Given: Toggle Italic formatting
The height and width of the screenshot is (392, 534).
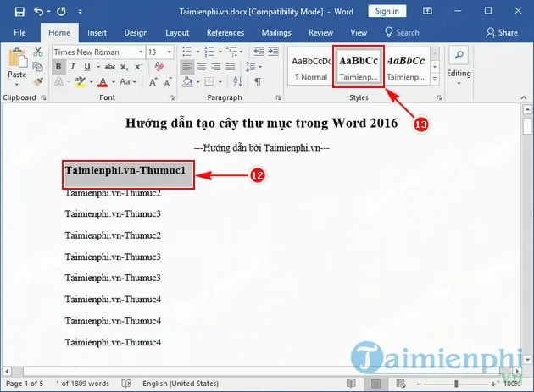Looking at the screenshot, I should [x=73, y=67].
